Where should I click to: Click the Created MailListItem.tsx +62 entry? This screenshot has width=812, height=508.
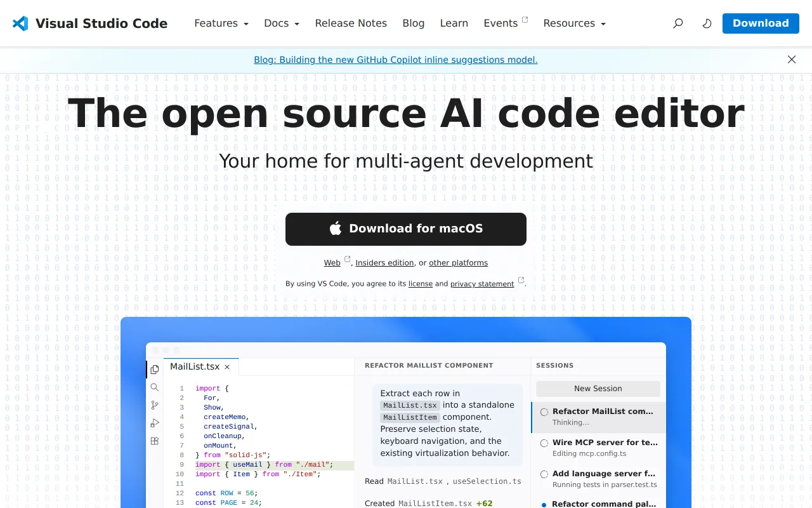coord(429,504)
